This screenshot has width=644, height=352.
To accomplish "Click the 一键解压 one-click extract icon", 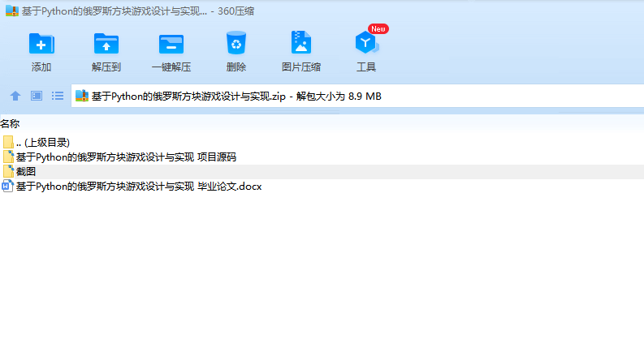I will 171,44.
